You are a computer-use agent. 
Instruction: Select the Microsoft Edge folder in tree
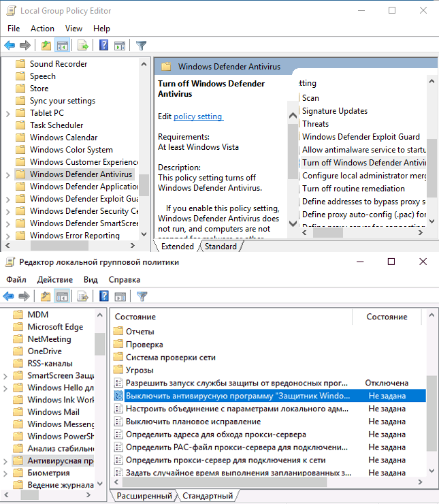[55, 326]
